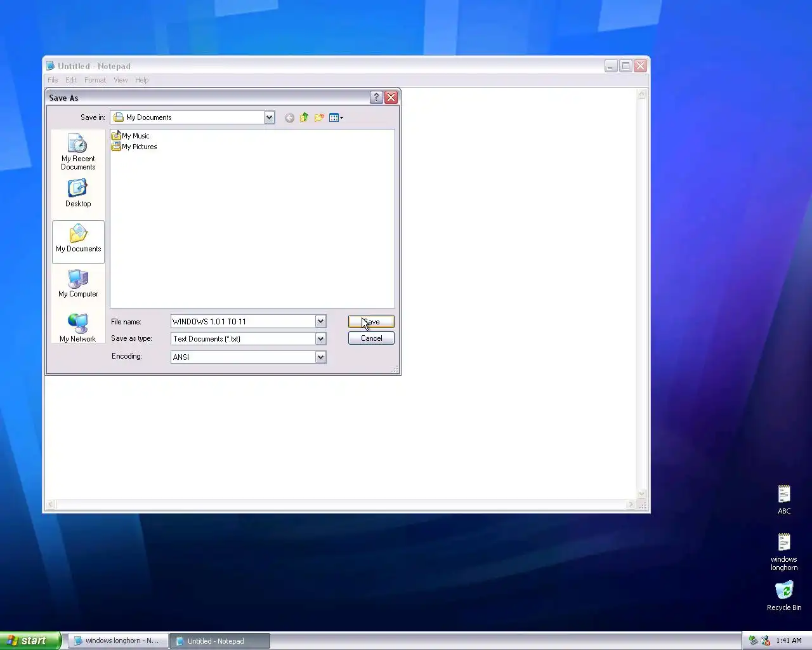This screenshot has height=650, width=812.
Task: Switch to windows longhorn Notepad taskbar button
Action: pyautogui.click(x=118, y=641)
